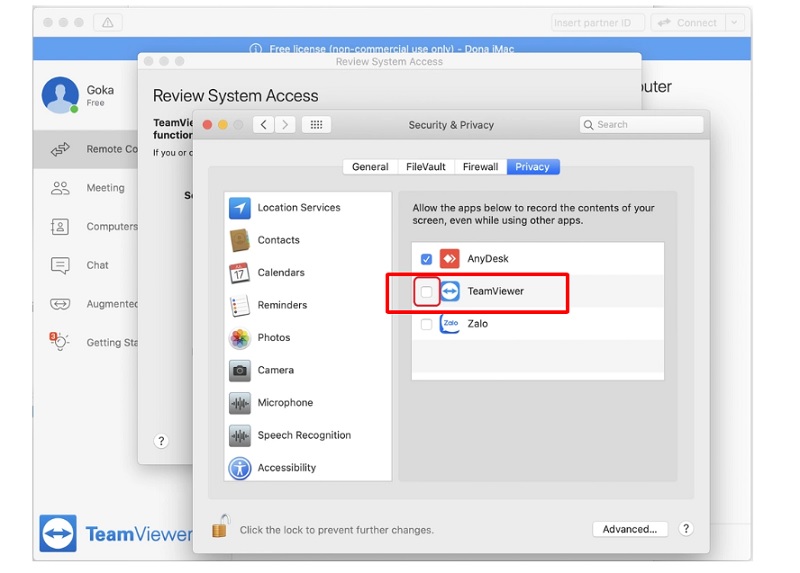
Task: Click the Free license banner link
Action: (391, 49)
